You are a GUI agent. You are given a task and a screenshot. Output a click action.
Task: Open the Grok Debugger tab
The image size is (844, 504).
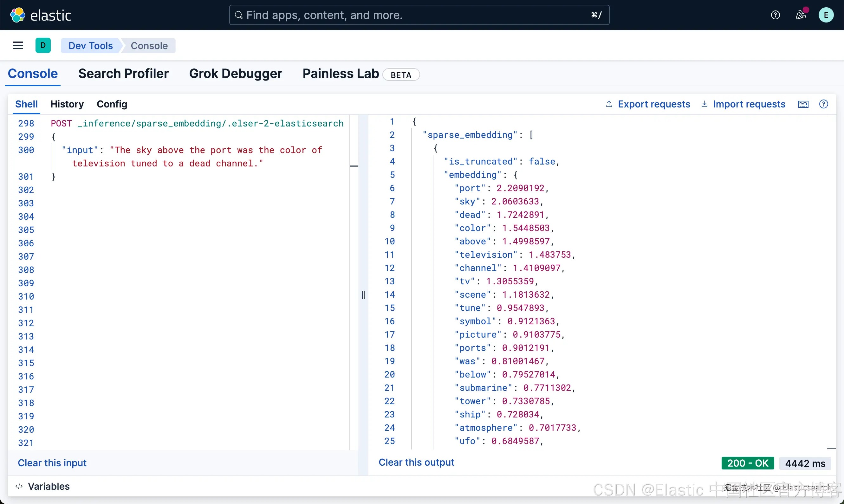click(235, 74)
